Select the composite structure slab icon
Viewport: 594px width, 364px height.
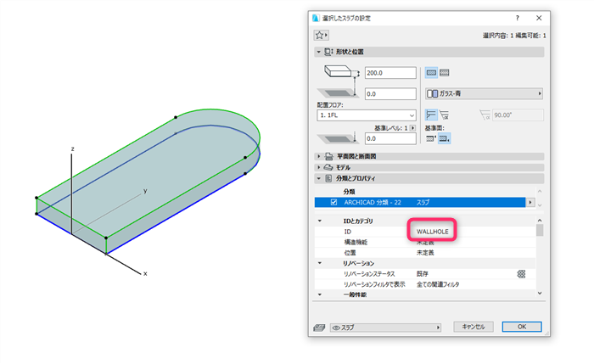click(x=445, y=73)
